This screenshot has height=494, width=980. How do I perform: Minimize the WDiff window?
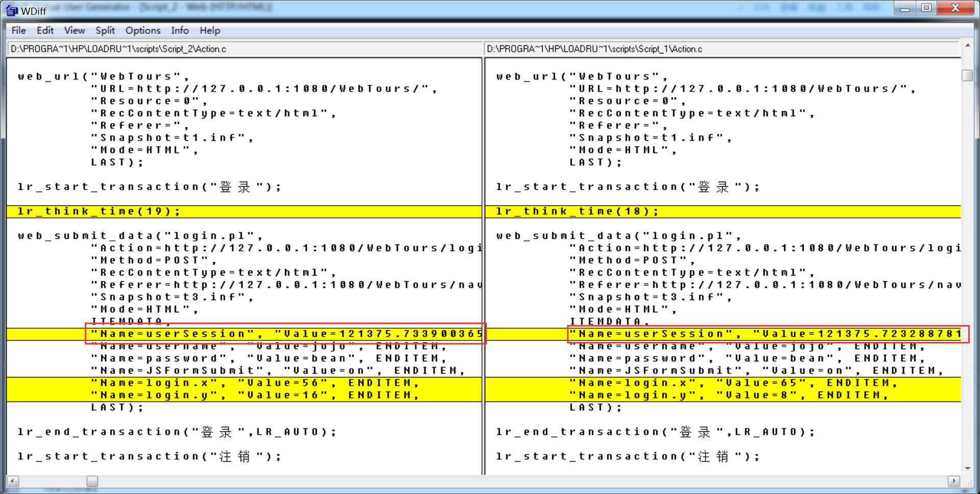pos(905,8)
